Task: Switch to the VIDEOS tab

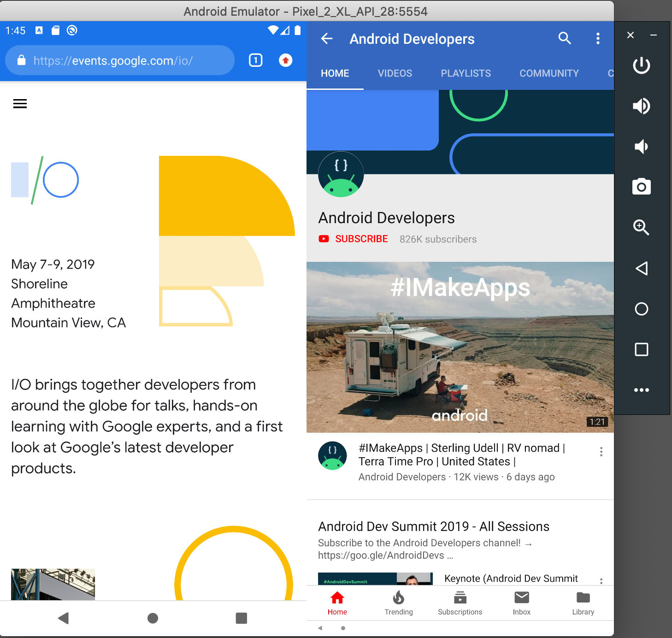Action: tap(395, 73)
